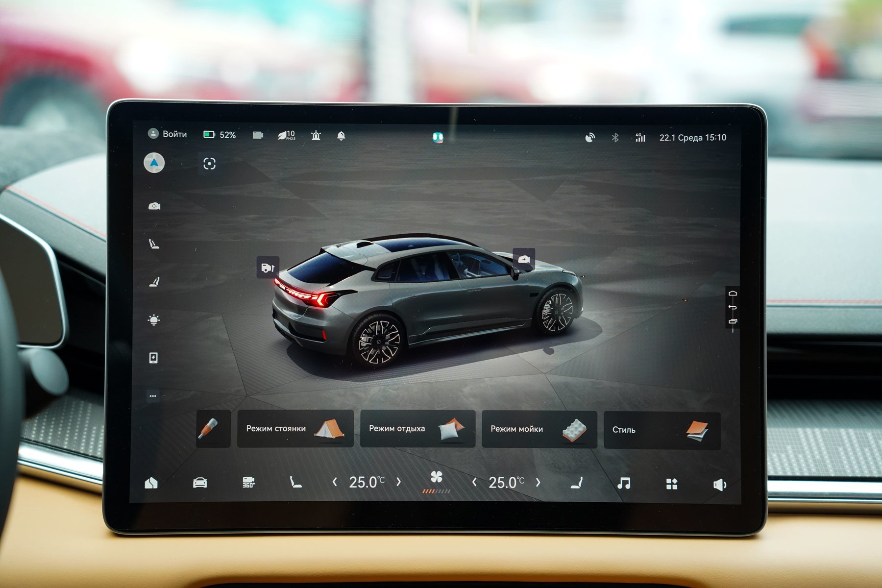The image size is (882, 588).
Task: Tap the screen capture frame icon
Action: [209, 164]
